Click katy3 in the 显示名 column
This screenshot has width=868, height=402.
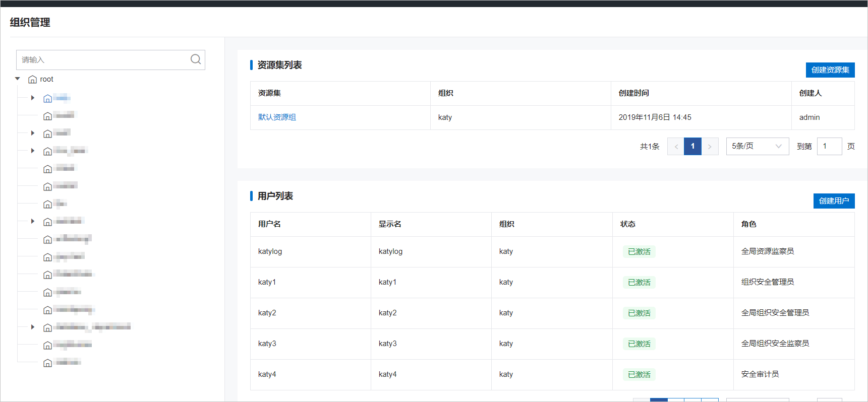point(387,344)
